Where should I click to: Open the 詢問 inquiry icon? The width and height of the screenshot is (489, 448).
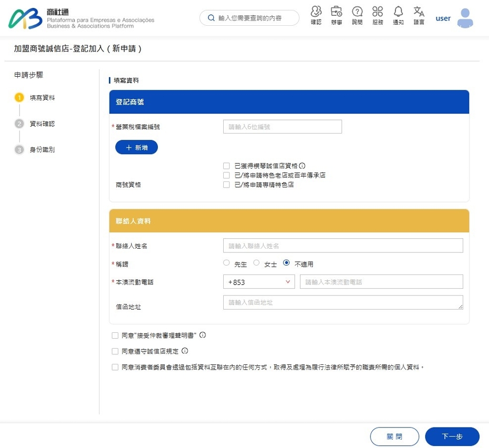click(x=357, y=16)
